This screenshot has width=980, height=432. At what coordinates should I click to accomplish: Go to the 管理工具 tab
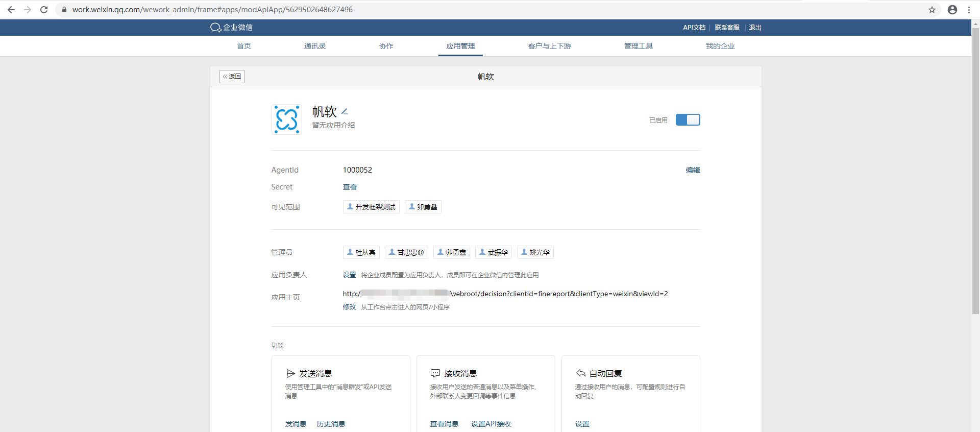pyautogui.click(x=639, y=46)
